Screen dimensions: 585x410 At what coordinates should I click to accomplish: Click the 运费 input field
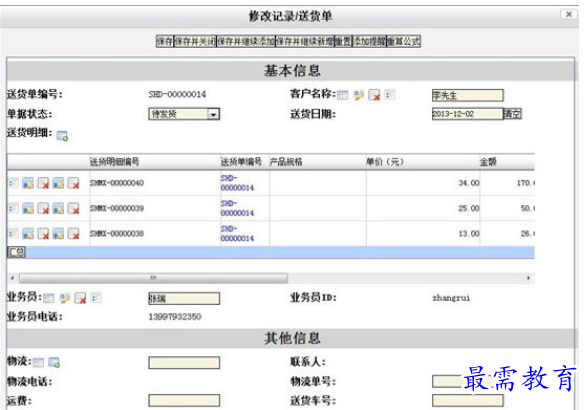184,401
